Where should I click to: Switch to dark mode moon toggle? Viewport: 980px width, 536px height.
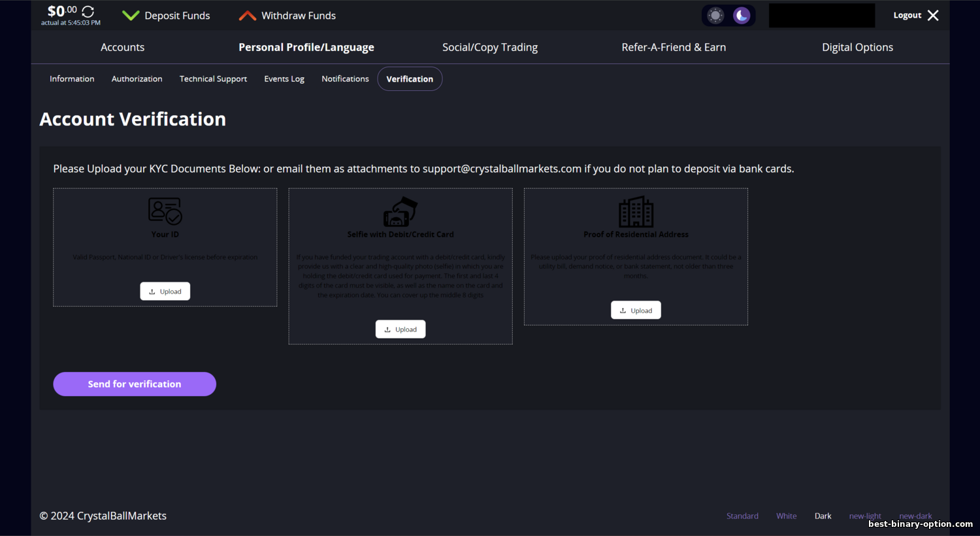pyautogui.click(x=742, y=16)
